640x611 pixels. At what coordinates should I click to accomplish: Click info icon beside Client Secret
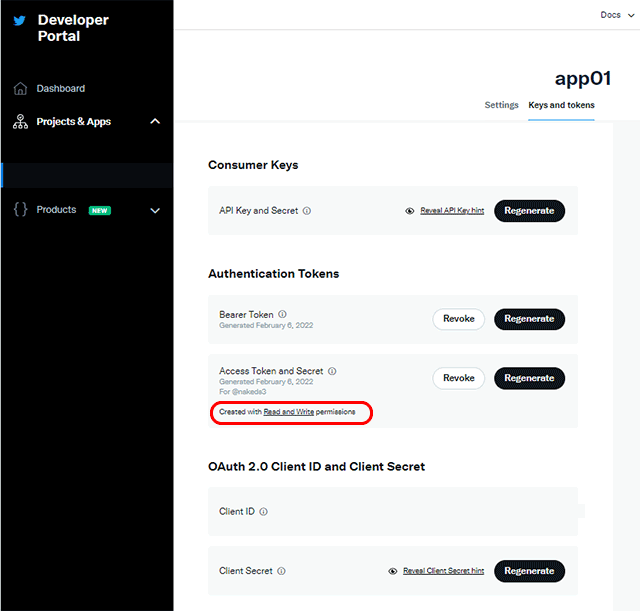point(282,571)
